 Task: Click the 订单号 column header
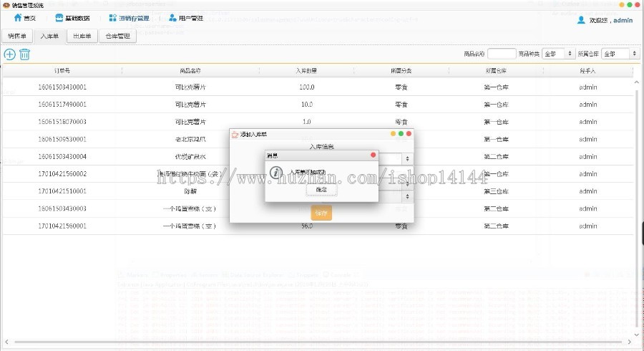coord(62,71)
